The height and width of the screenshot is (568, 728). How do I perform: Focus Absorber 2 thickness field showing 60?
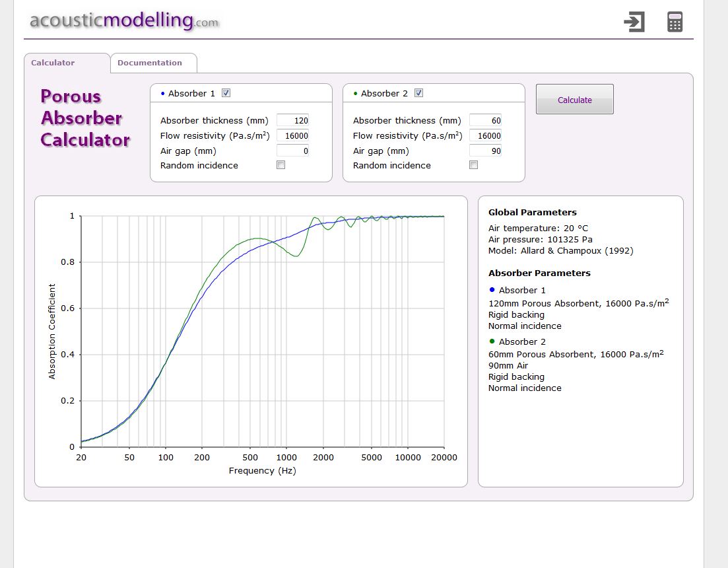click(x=486, y=120)
